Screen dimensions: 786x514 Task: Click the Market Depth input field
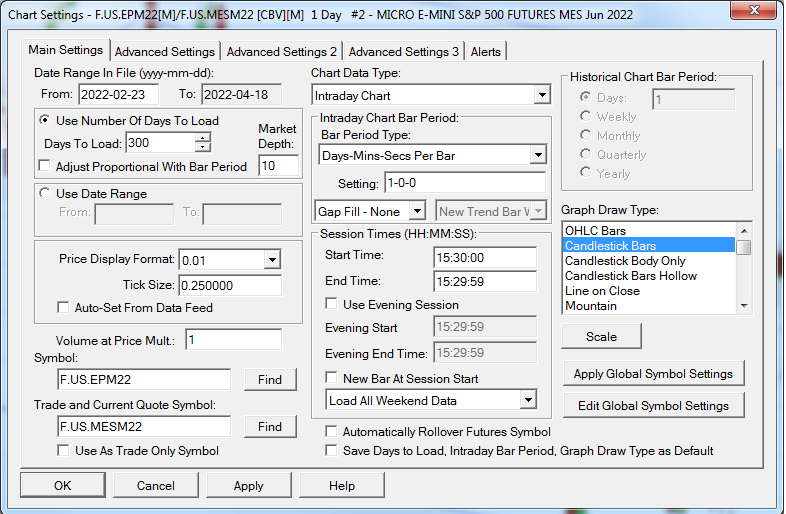click(x=278, y=165)
